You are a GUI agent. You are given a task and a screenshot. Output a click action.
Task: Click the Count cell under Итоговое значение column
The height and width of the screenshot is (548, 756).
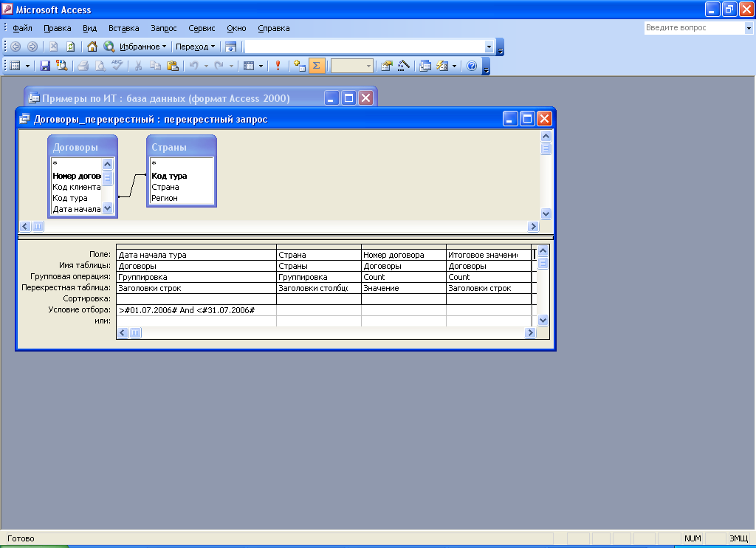pyautogui.click(x=489, y=277)
